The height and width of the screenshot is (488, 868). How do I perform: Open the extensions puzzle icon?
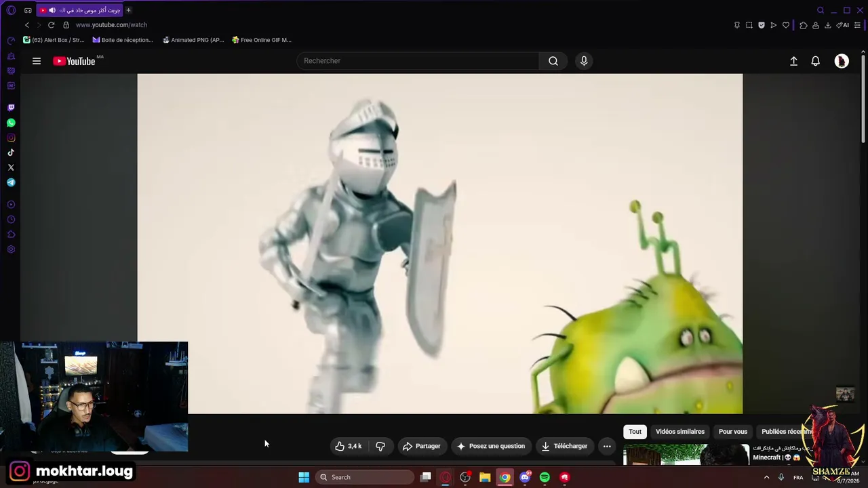[804, 25]
